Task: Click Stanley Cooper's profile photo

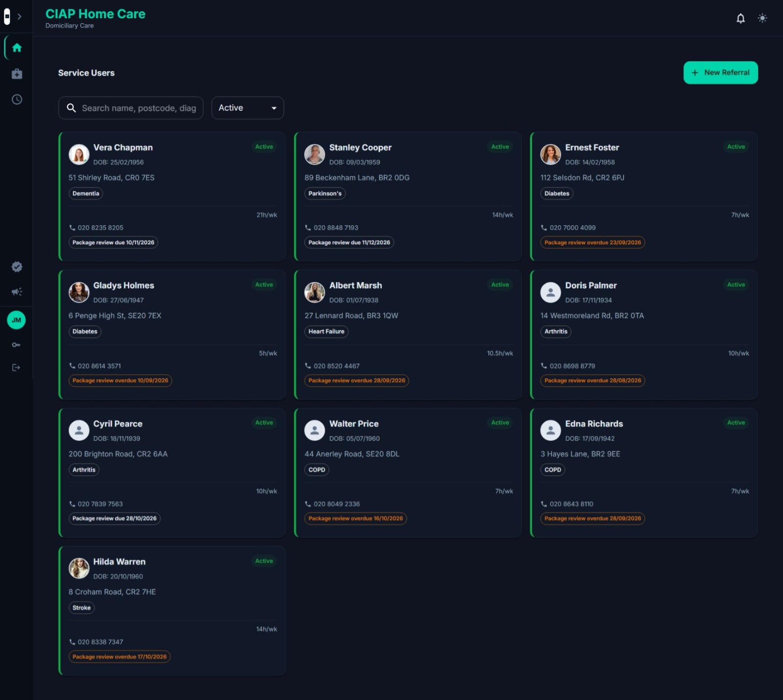Action: coord(314,154)
